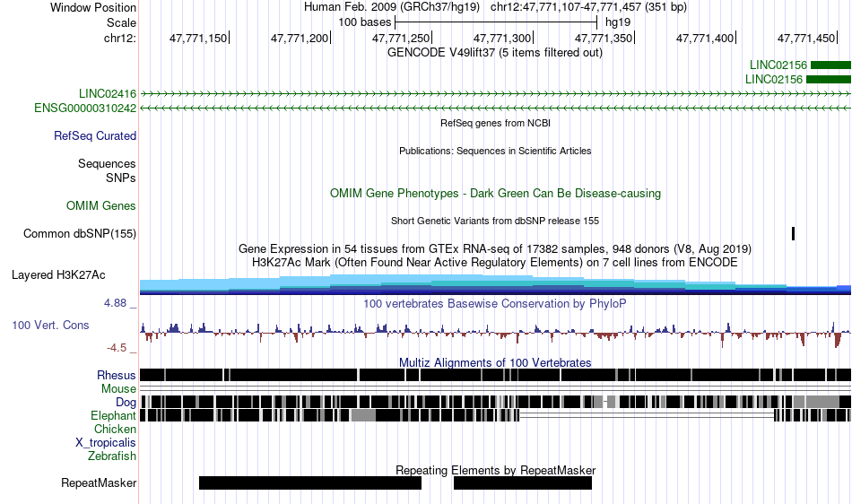
Task: Click the 47,771,300 ruler position
Action: point(502,38)
